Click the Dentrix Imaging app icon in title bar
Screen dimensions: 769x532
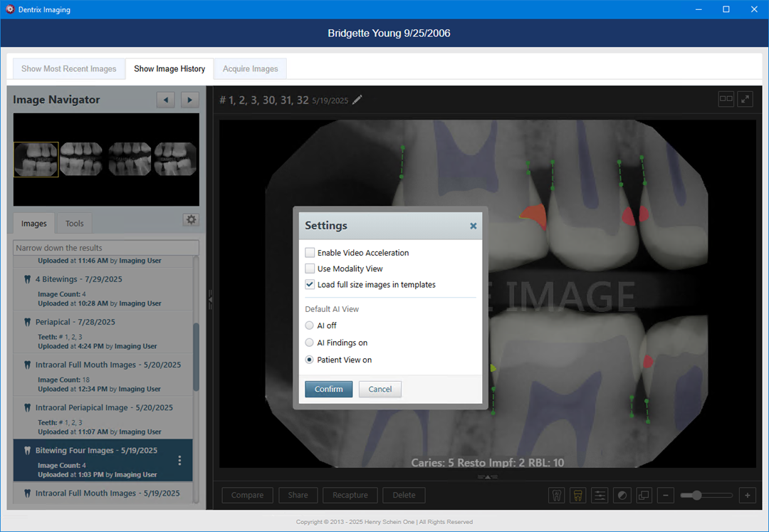[10, 9]
